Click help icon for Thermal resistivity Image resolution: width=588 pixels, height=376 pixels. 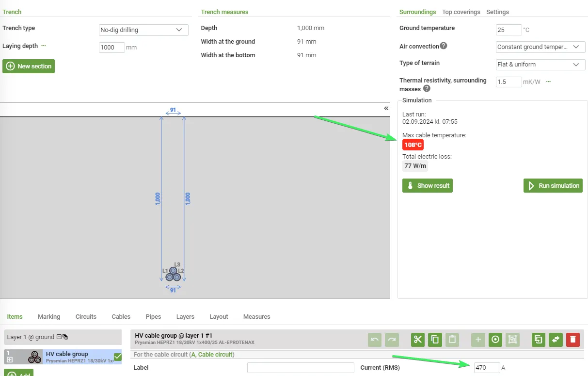[427, 89]
